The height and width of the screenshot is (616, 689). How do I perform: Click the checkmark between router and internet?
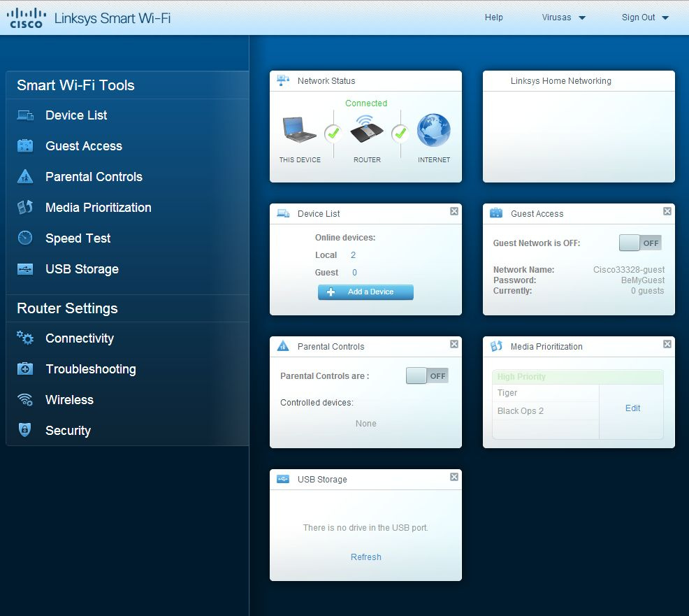pyautogui.click(x=400, y=134)
